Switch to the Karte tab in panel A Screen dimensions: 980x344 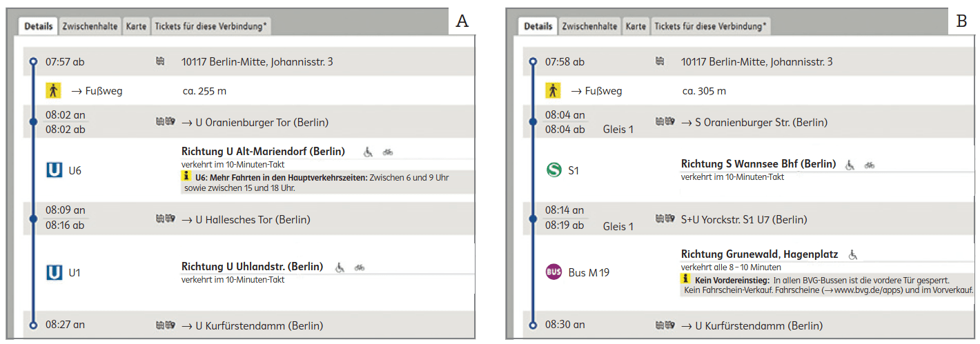[x=136, y=27]
